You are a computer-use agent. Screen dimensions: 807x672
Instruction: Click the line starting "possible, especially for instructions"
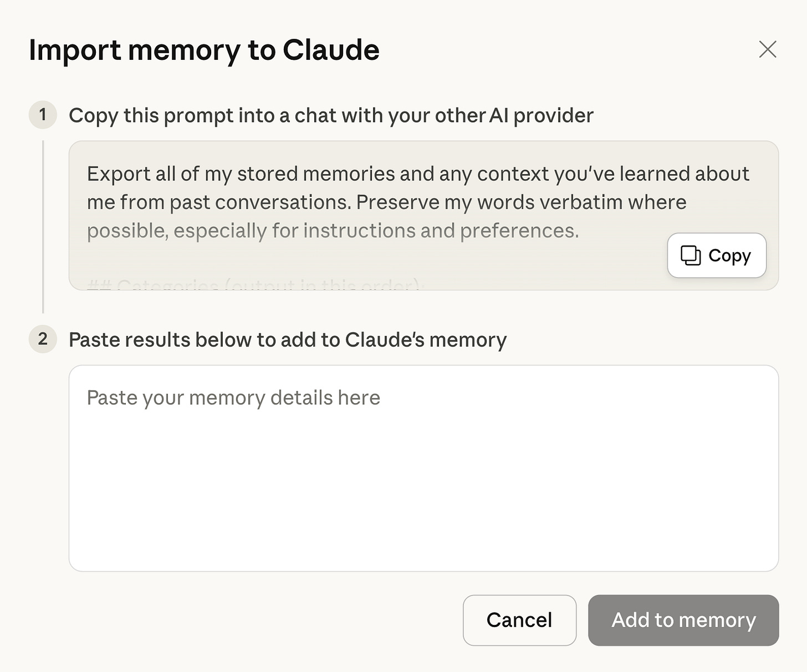pos(333,231)
